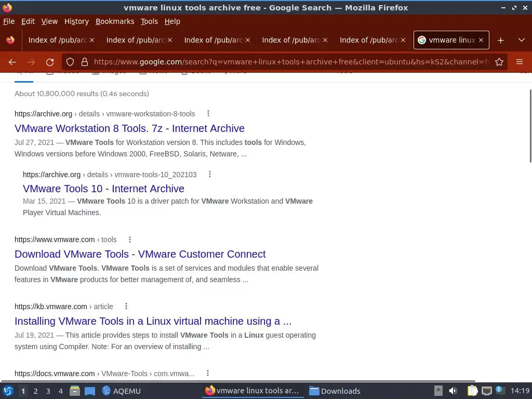Open the LXQt application menu launcher
Screen dimensions: 532x399
8,391
